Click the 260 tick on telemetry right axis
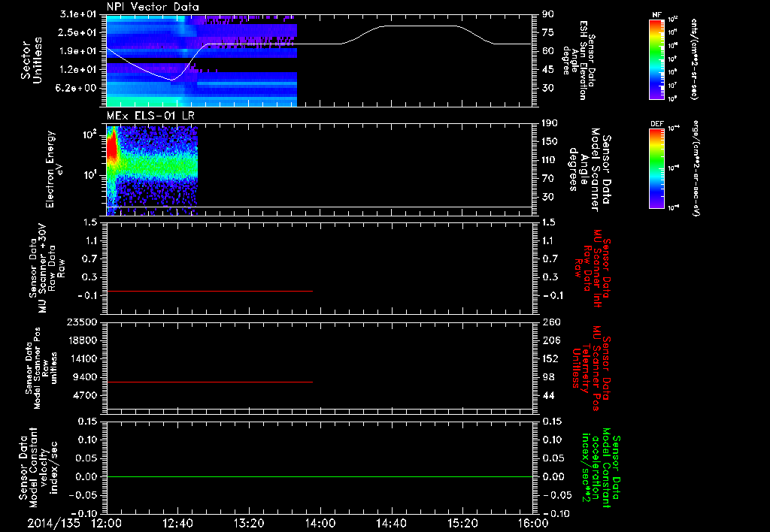 pyautogui.click(x=550, y=322)
